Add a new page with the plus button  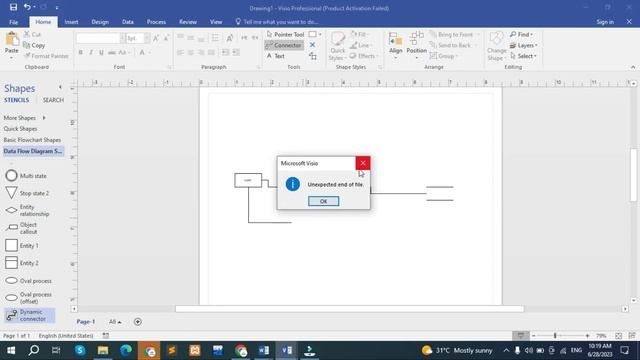[x=138, y=322]
